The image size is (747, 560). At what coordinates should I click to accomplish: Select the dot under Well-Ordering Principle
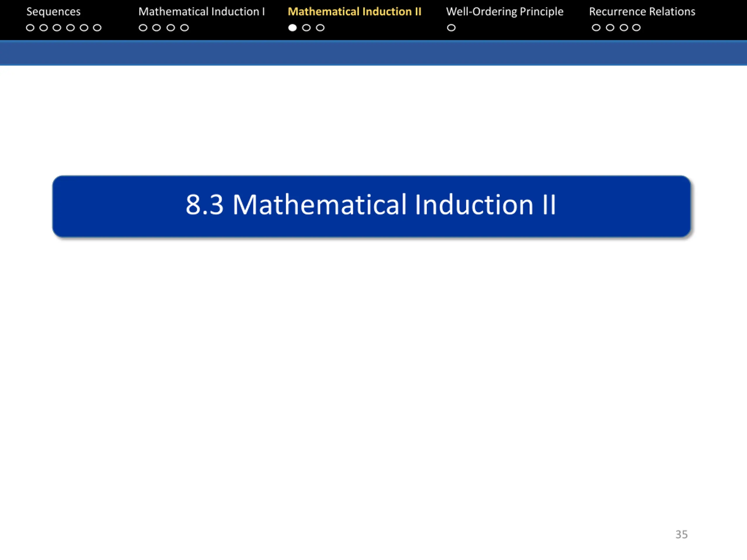[451, 28]
